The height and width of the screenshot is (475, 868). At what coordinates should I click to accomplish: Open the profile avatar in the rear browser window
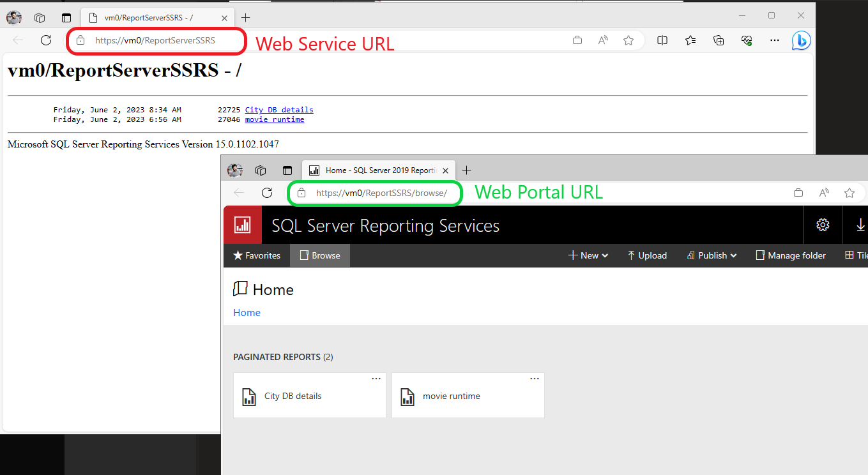pyautogui.click(x=14, y=18)
